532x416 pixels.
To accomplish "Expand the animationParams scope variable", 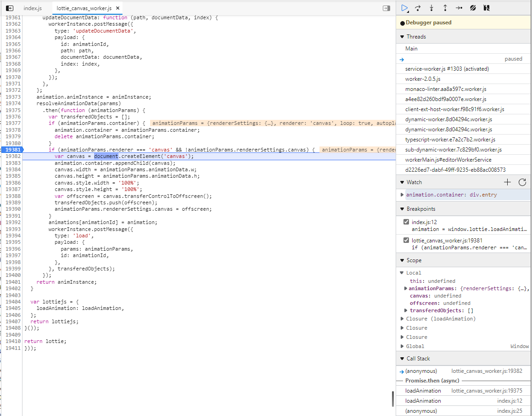I will (x=405, y=288).
